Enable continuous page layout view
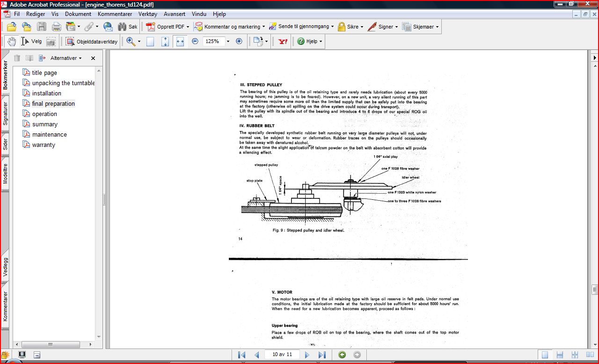This screenshot has width=599, height=364. [x=560, y=355]
